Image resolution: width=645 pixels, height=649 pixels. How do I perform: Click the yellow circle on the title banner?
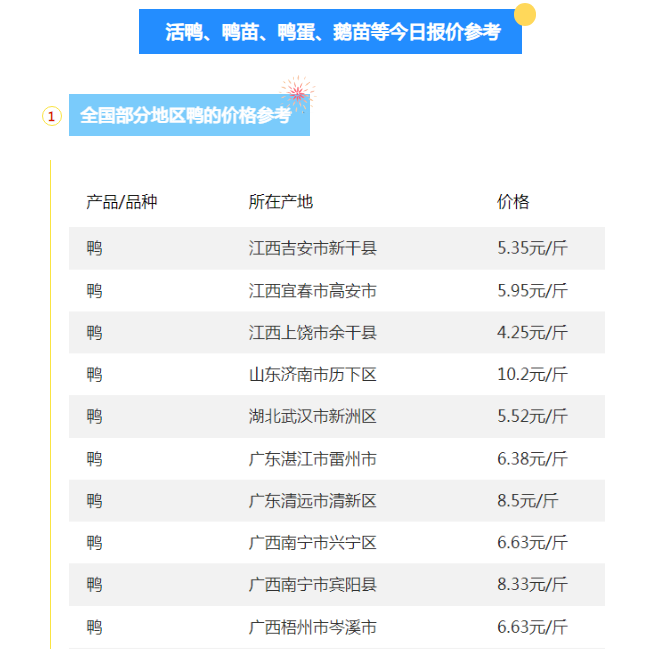coord(524,15)
